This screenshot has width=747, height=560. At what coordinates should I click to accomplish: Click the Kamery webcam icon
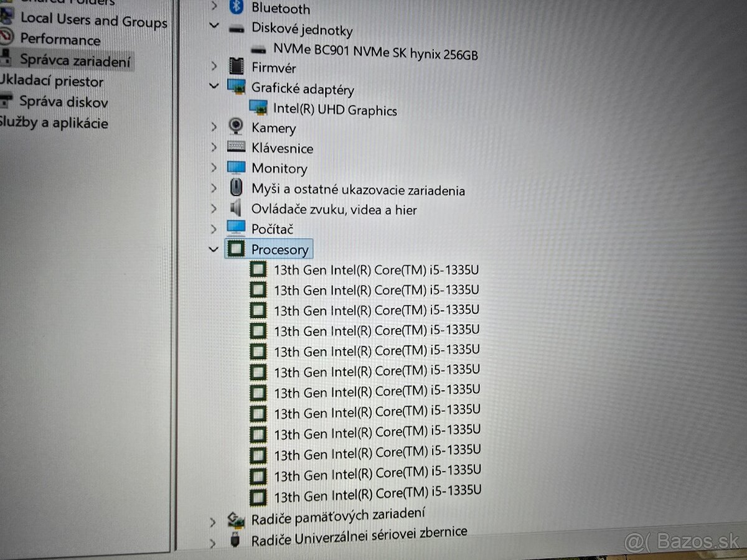236,126
